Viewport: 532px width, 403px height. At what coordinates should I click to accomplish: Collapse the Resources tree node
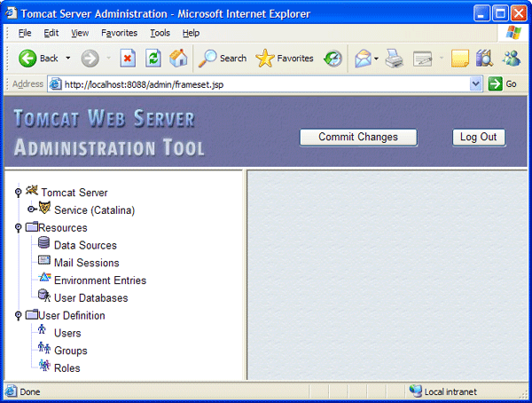coord(18,228)
